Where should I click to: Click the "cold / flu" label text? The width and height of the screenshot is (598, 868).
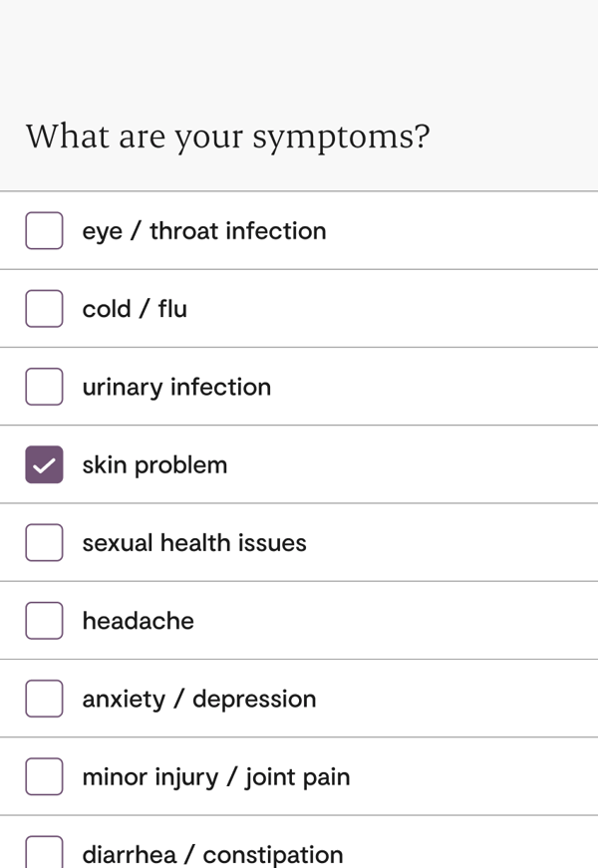(135, 308)
